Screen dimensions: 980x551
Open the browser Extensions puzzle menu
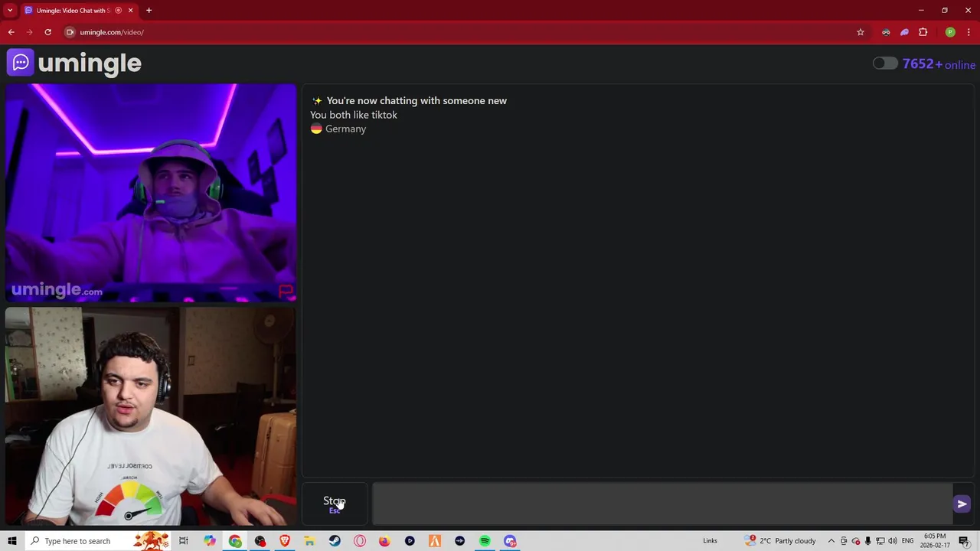point(923,32)
